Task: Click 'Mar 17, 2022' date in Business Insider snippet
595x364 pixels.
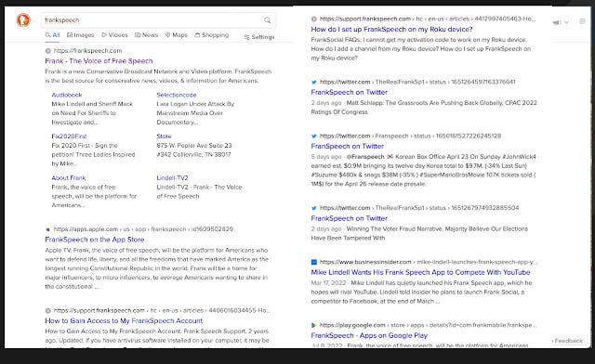Action: [328, 283]
